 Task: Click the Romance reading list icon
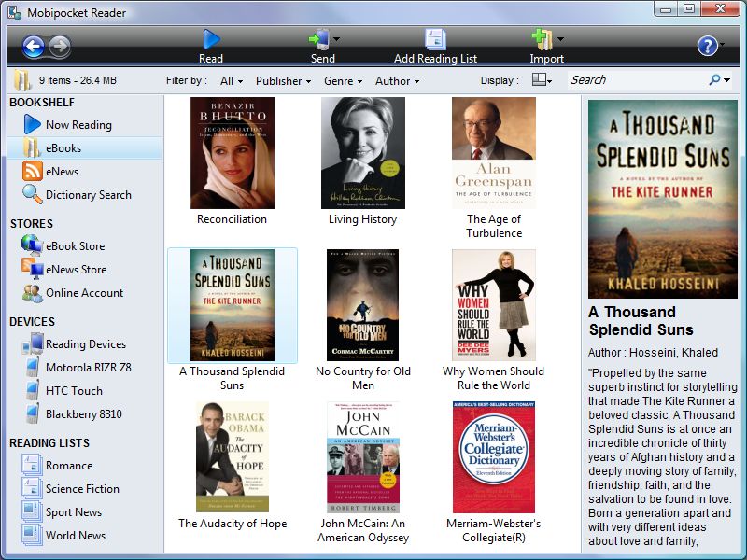(32, 465)
